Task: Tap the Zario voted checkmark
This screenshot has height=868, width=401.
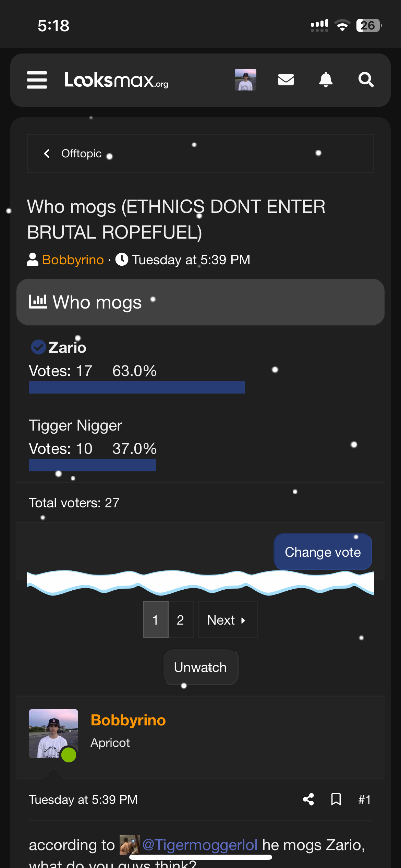Action: [x=38, y=347]
